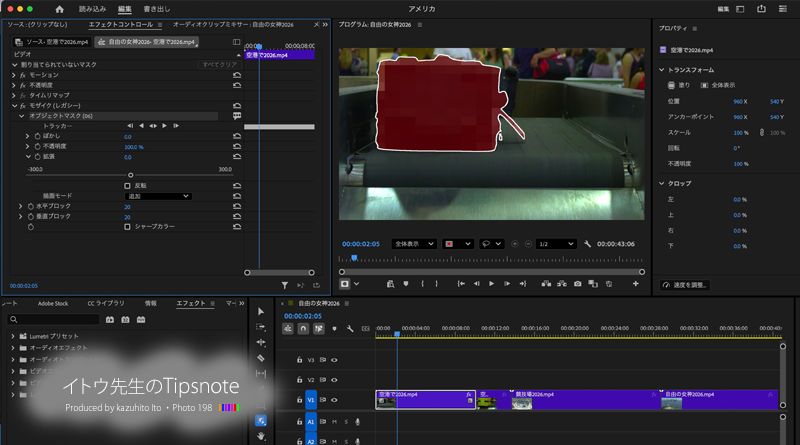The width and height of the screenshot is (800, 445).
Task: Expand the モーション effect section
Action: (x=14, y=75)
